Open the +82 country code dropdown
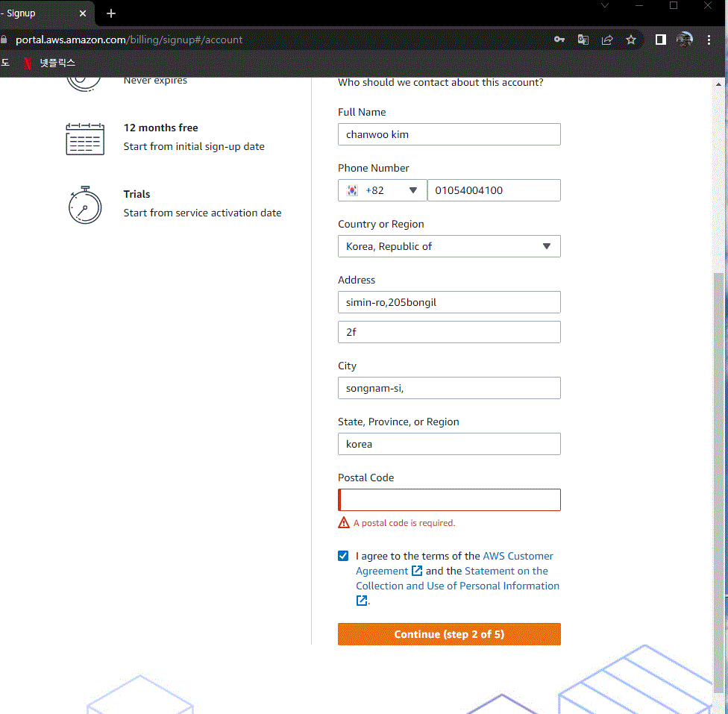728x714 pixels. (x=382, y=190)
